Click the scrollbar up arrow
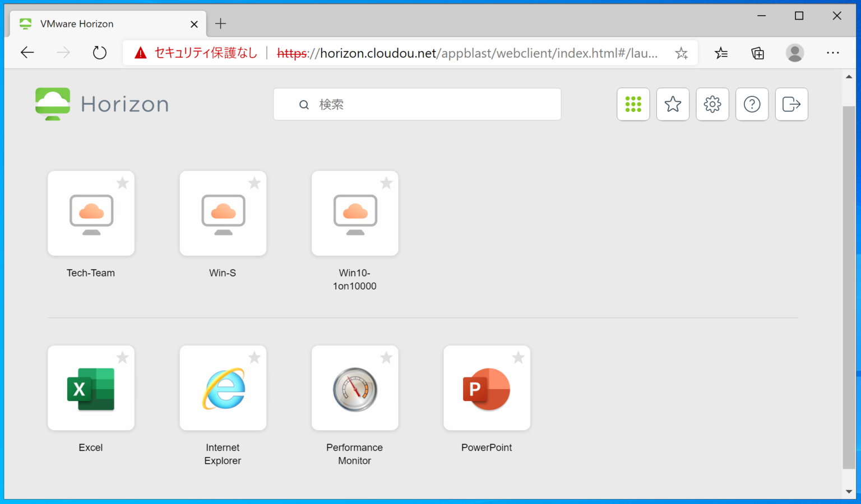The width and height of the screenshot is (861, 504). tap(849, 77)
